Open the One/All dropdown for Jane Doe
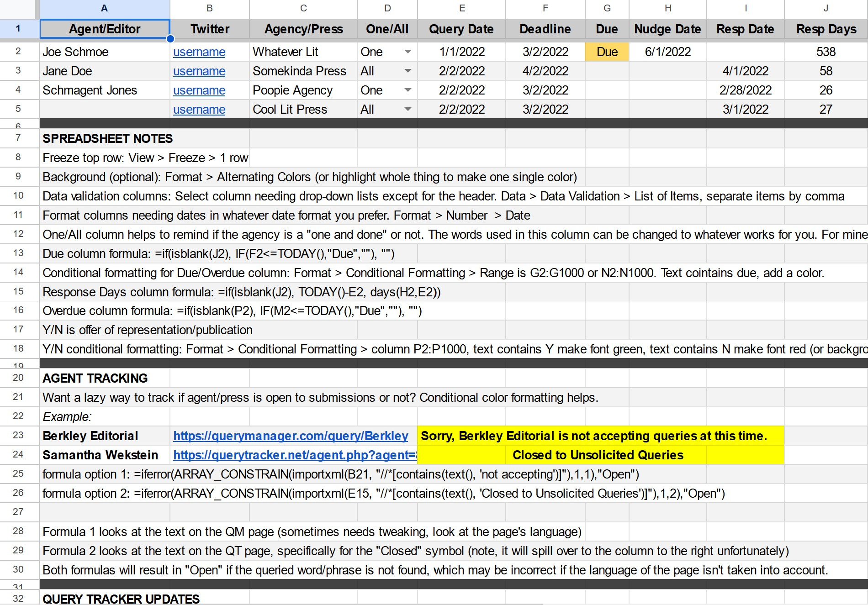Viewport: 868px width, 605px height. pos(408,71)
